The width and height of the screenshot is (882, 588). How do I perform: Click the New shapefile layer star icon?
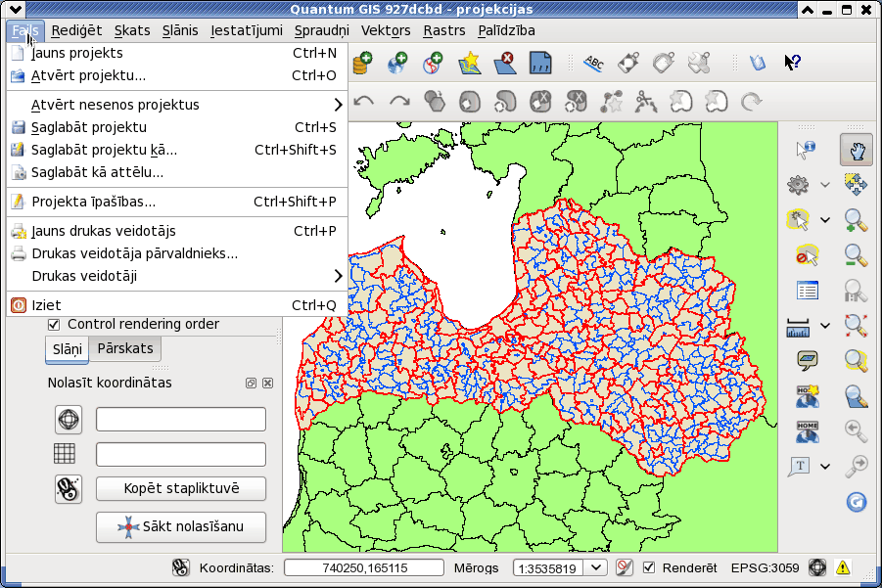pos(470,63)
